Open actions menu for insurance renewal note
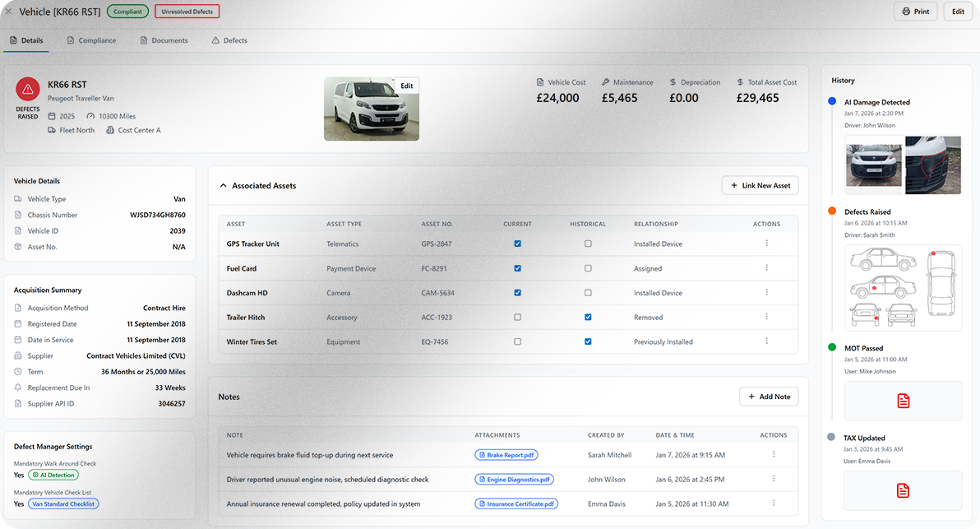The height and width of the screenshot is (529, 980). [x=773, y=503]
